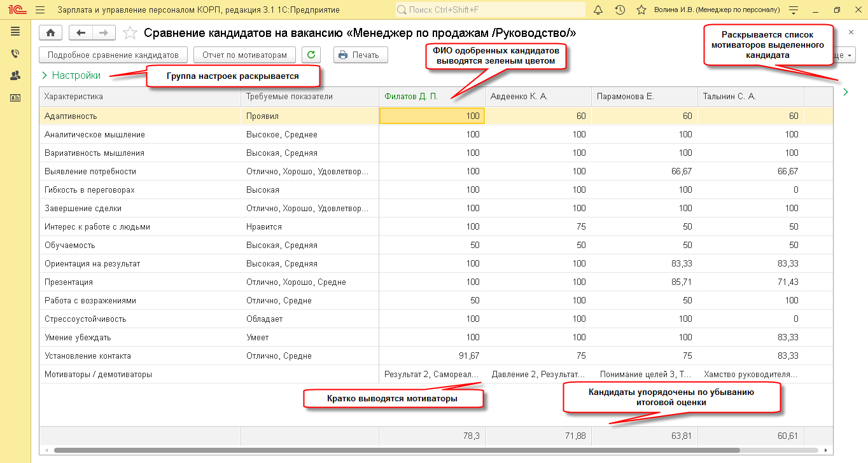Open Подробное сравнение кандидатов
Image resolution: width=868 pixels, height=463 pixels.
[113, 55]
